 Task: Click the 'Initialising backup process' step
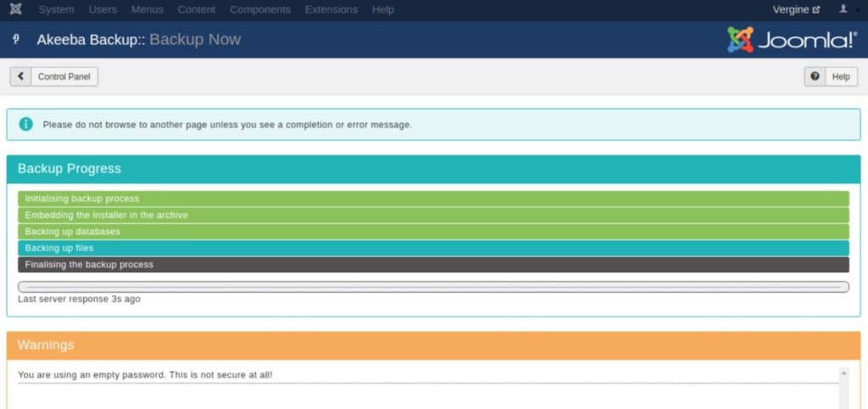coord(433,199)
